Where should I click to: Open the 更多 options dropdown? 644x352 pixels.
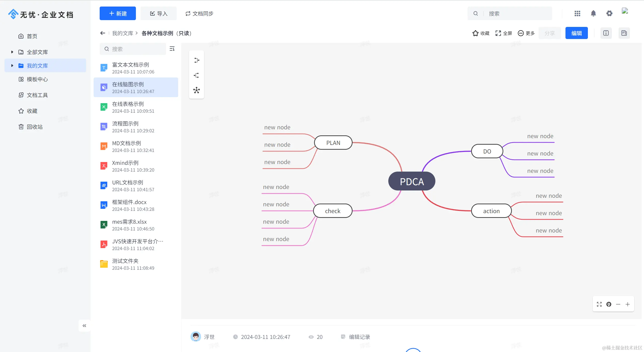pos(526,33)
